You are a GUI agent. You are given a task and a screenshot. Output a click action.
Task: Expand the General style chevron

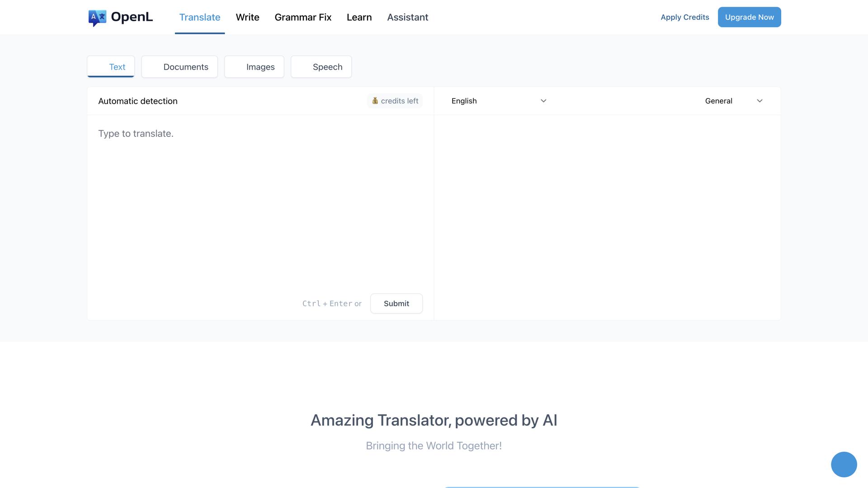(x=759, y=101)
